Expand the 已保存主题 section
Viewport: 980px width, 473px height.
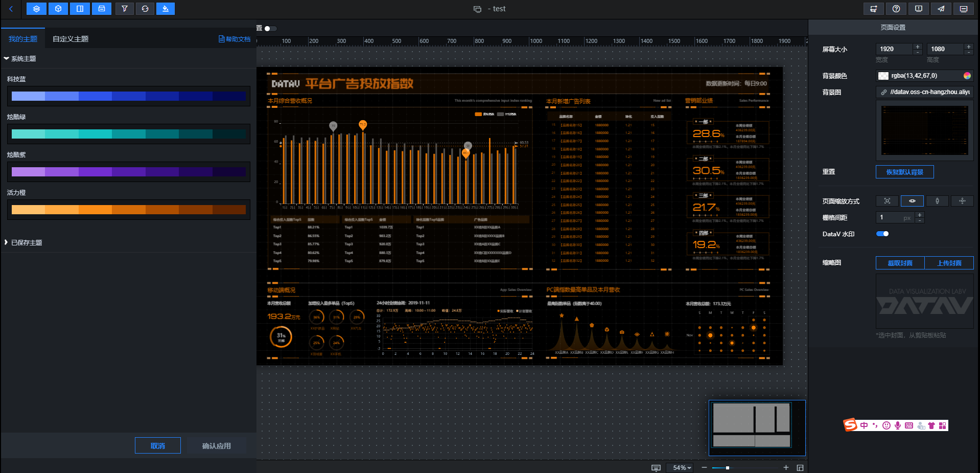[x=24, y=242]
